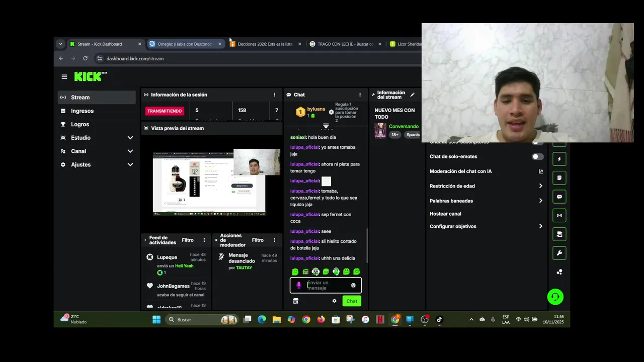Open Moderación del chat con IA external link
The height and width of the screenshot is (362, 644).
pyautogui.click(x=541, y=171)
